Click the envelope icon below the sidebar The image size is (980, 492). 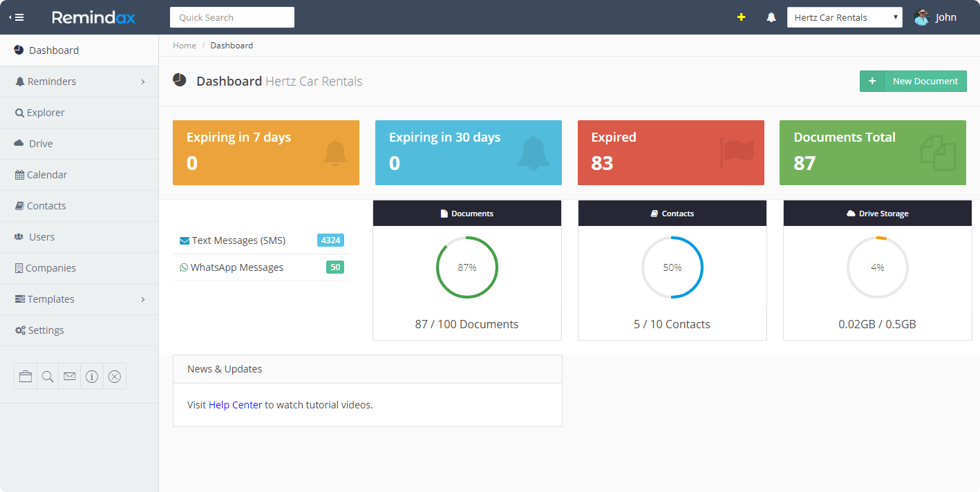[x=69, y=376]
